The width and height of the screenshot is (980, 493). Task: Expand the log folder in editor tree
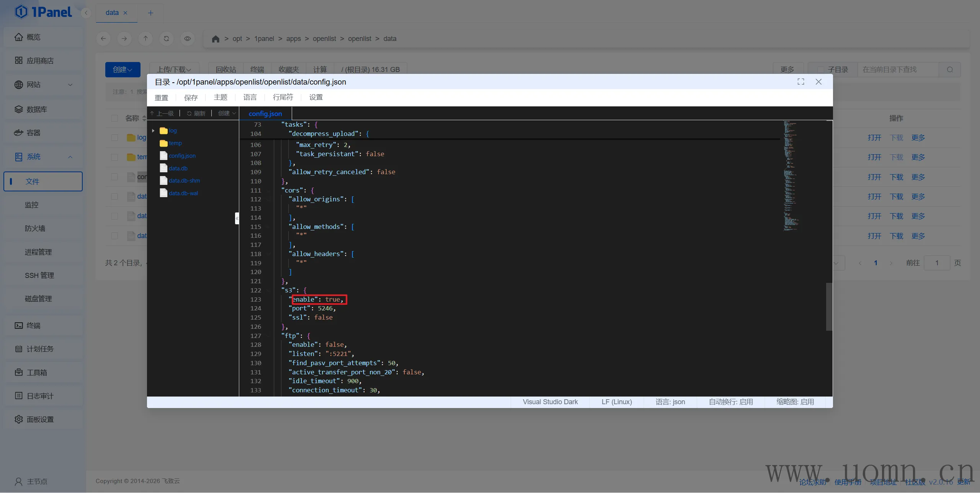pyautogui.click(x=153, y=131)
